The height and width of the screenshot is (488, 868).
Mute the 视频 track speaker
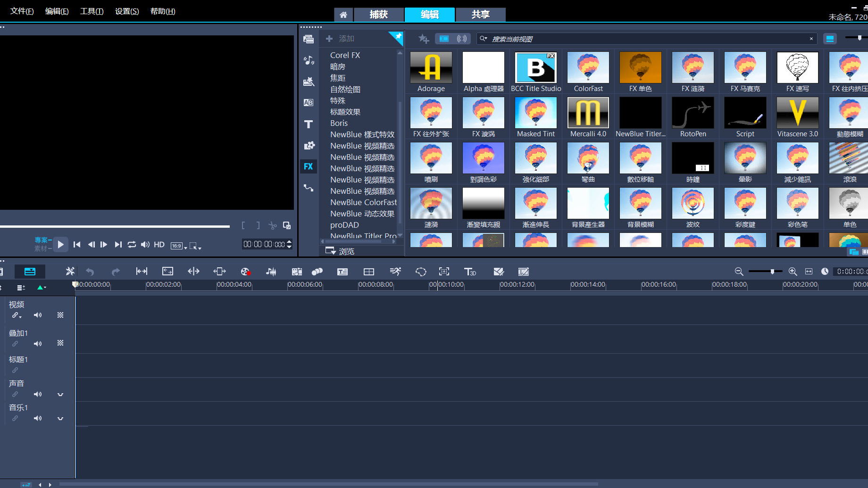38,315
